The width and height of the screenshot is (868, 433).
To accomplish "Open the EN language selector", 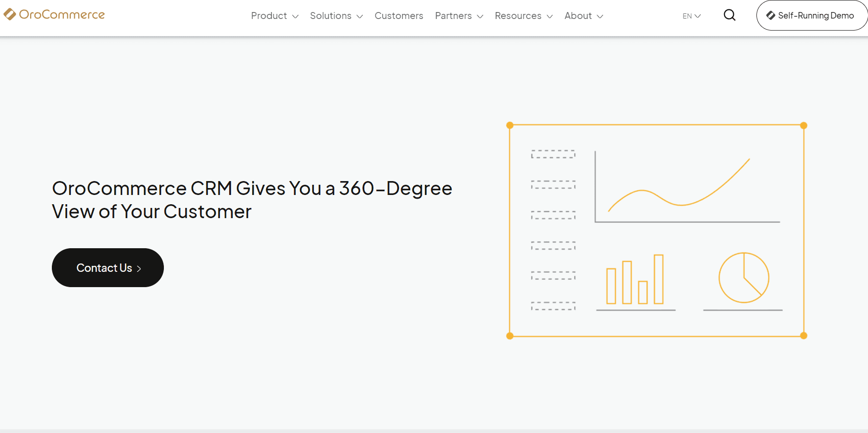I will pyautogui.click(x=692, y=16).
